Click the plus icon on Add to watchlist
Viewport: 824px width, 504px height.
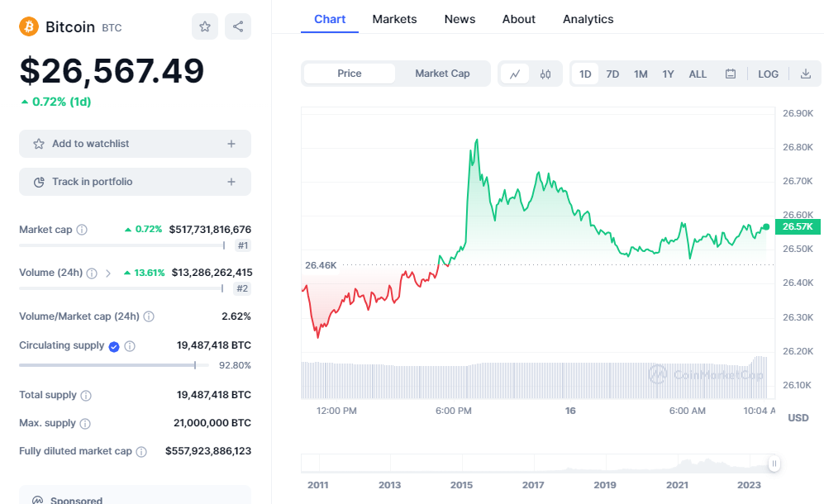tap(231, 144)
